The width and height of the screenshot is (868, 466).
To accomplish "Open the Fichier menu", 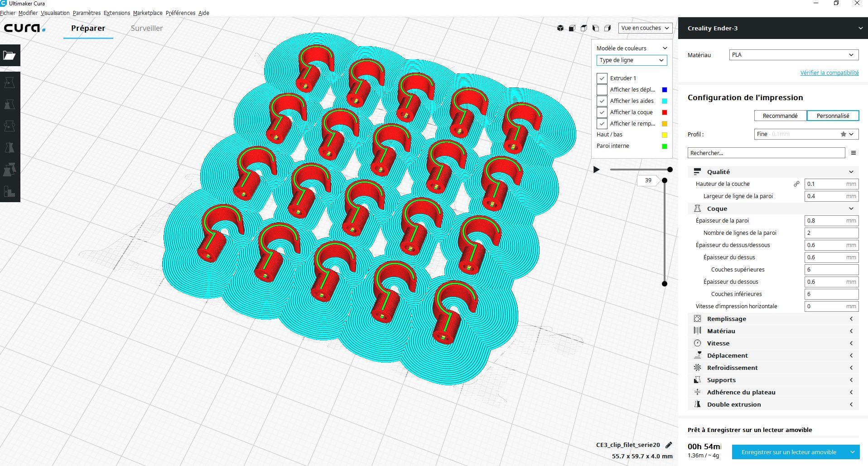I will coord(8,13).
